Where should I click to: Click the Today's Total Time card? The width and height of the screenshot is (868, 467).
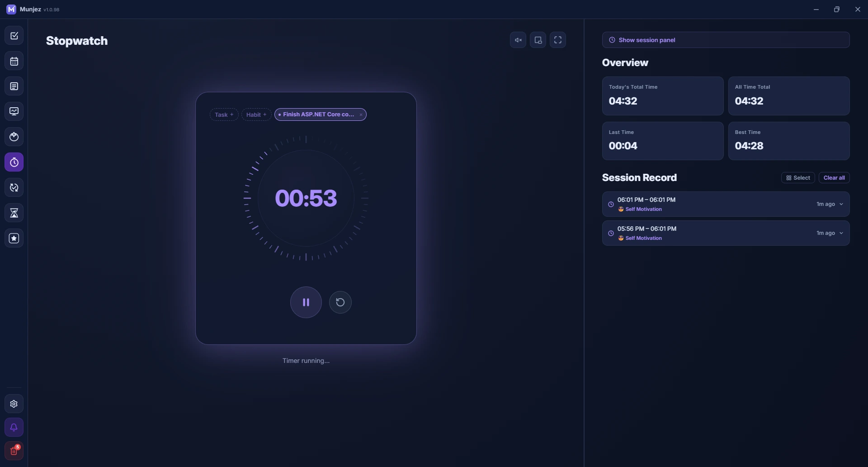tap(663, 96)
